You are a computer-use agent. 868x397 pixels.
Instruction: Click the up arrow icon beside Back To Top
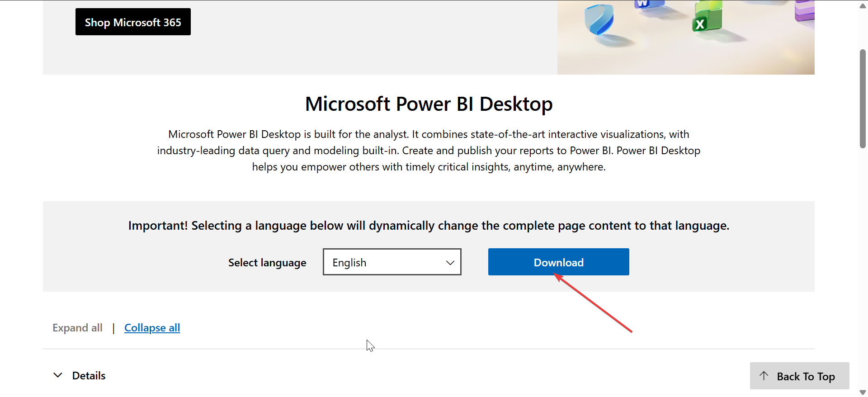(x=764, y=376)
